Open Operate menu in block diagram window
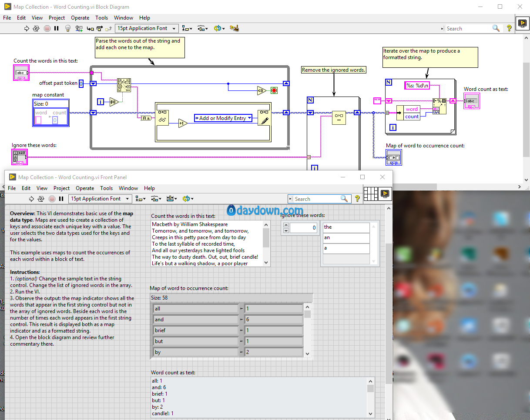Image resolution: width=530 pixels, height=420 pixels. point(80,18)
